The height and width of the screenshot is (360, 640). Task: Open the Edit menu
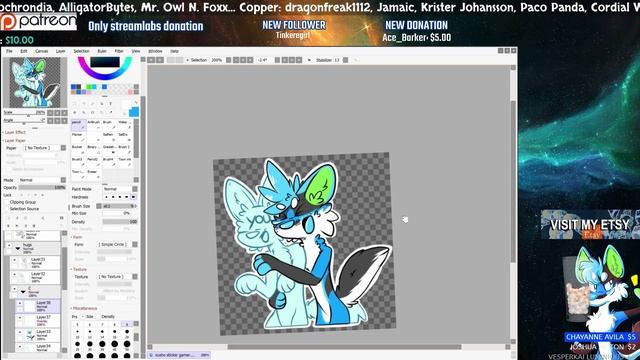[24, 51]
